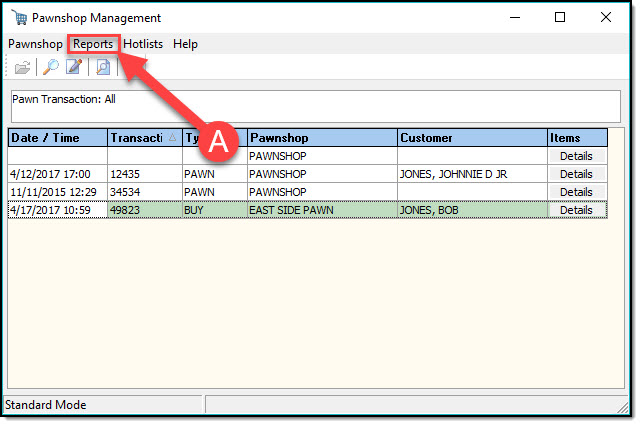Open the Hotlists menu

point(144,44)
